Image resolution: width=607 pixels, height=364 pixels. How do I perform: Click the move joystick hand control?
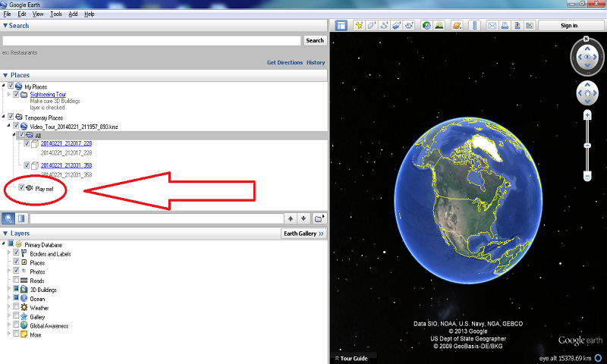click(587, 93)
